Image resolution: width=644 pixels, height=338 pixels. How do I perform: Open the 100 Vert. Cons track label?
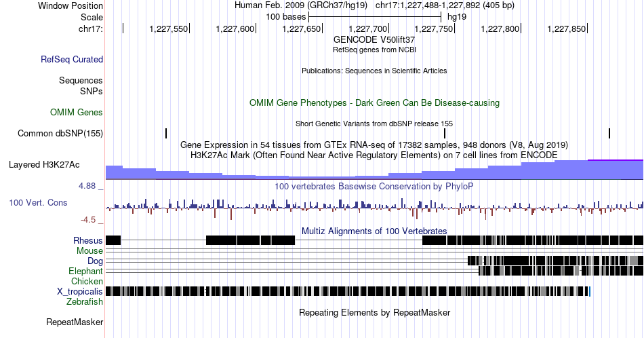[x=38, y=202]
